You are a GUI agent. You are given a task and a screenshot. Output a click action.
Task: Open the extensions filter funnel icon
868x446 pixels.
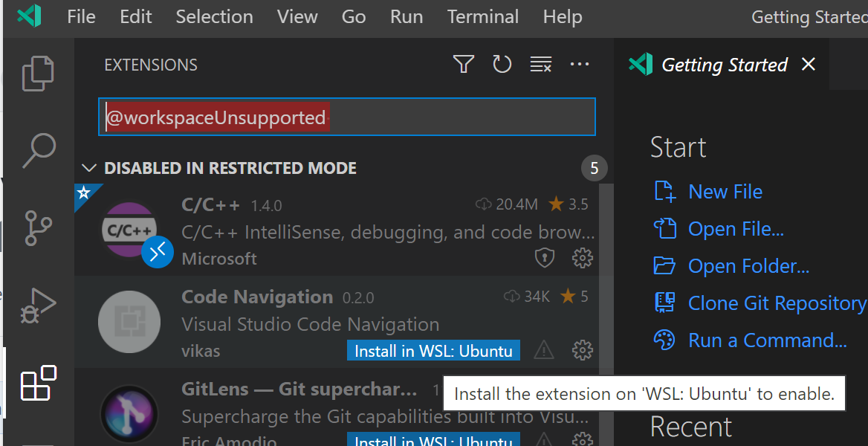(463, 64)
